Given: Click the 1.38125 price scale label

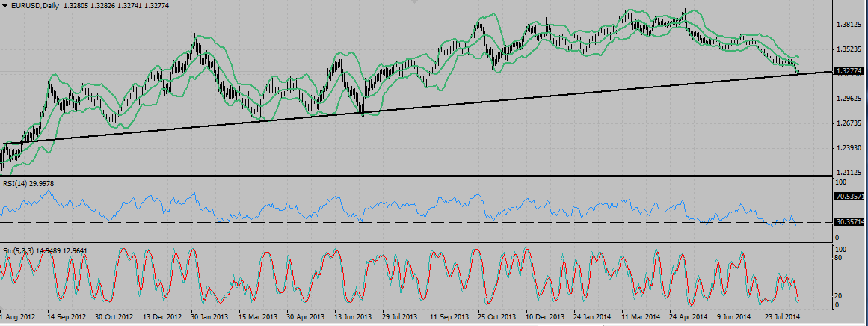Looking at the screenshot, I should point(849,25).
